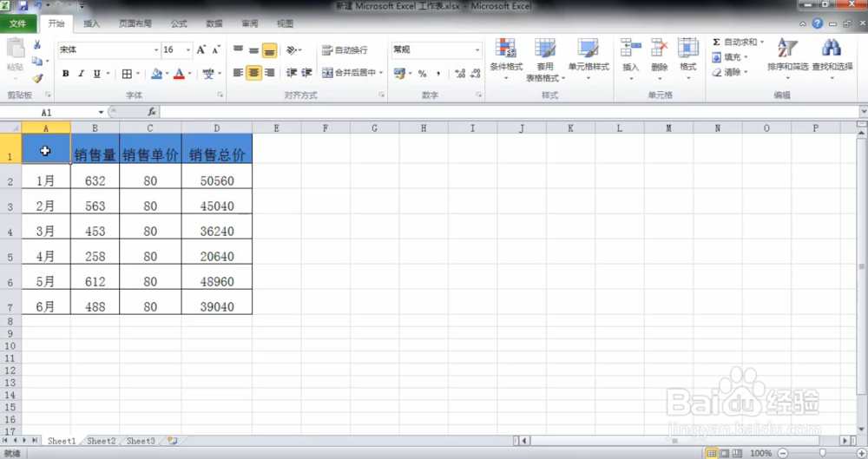Apply comma style number format
868x459 pixels.
[x=437, y=73]
